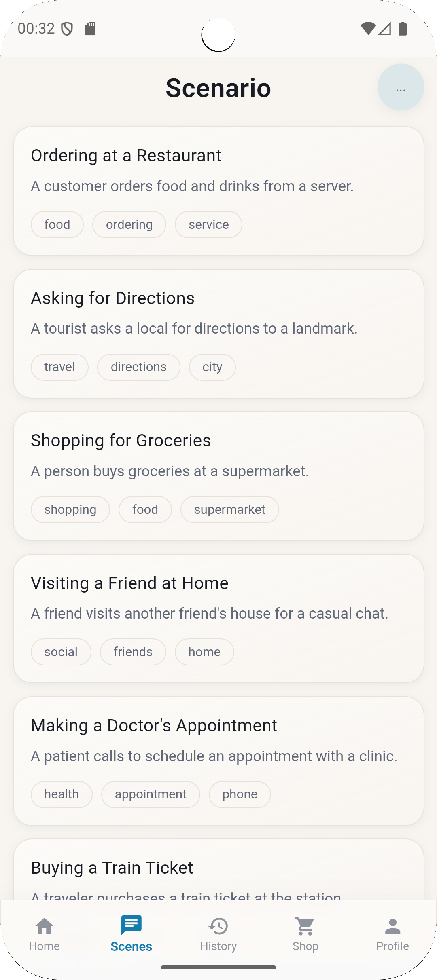Image resolution: width=437 pixels, height=980 pixels.
Task: Go to the Profile person icon
Action: 392,926
